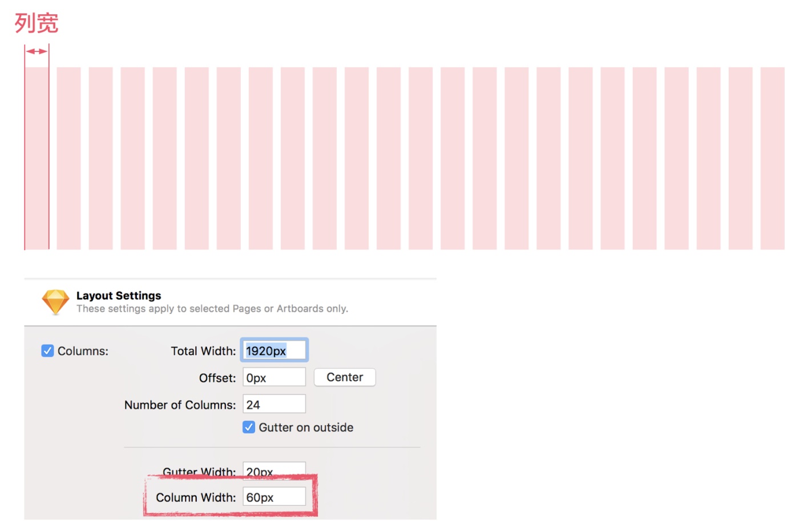Click the Layout Settings title
Image resolution: width=799 pixels, height=532 pixels.
click(119, 296)
